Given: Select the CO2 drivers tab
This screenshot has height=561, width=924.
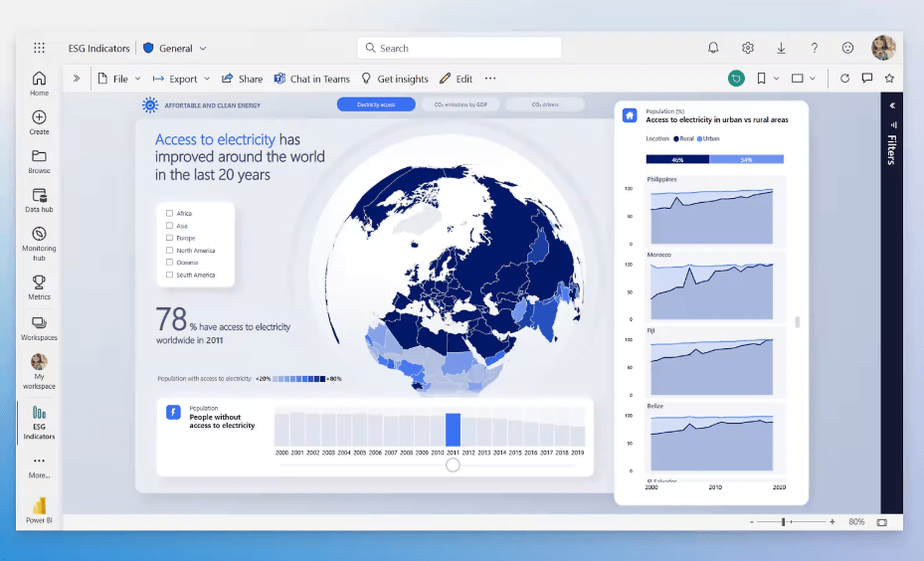Looking at the screenshot, I should [x=545, y=104].
